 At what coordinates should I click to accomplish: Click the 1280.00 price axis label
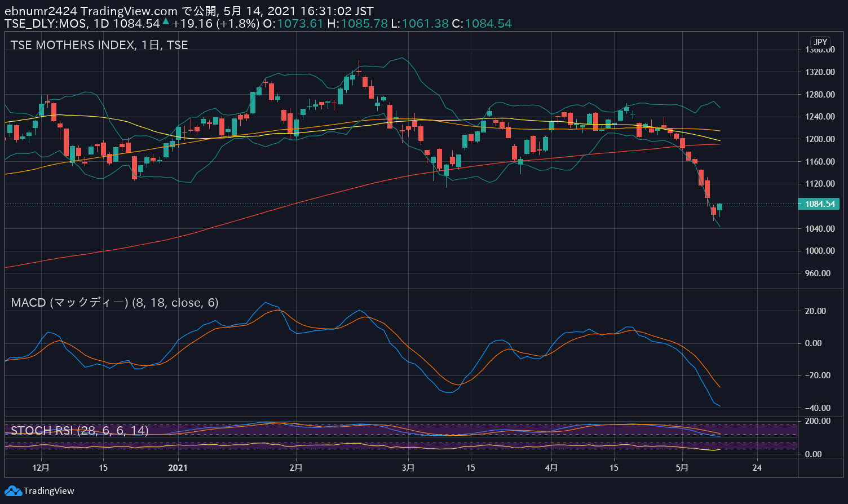(820, 94)
